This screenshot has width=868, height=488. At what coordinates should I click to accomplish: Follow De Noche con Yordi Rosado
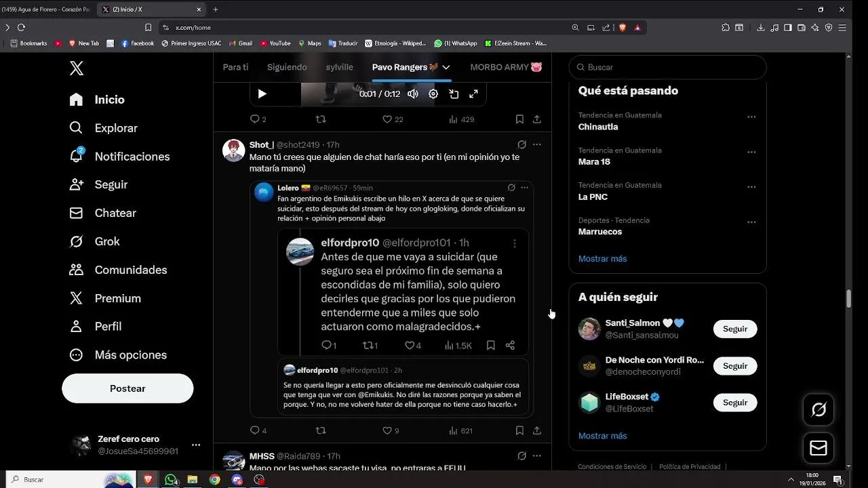(735, 366)
